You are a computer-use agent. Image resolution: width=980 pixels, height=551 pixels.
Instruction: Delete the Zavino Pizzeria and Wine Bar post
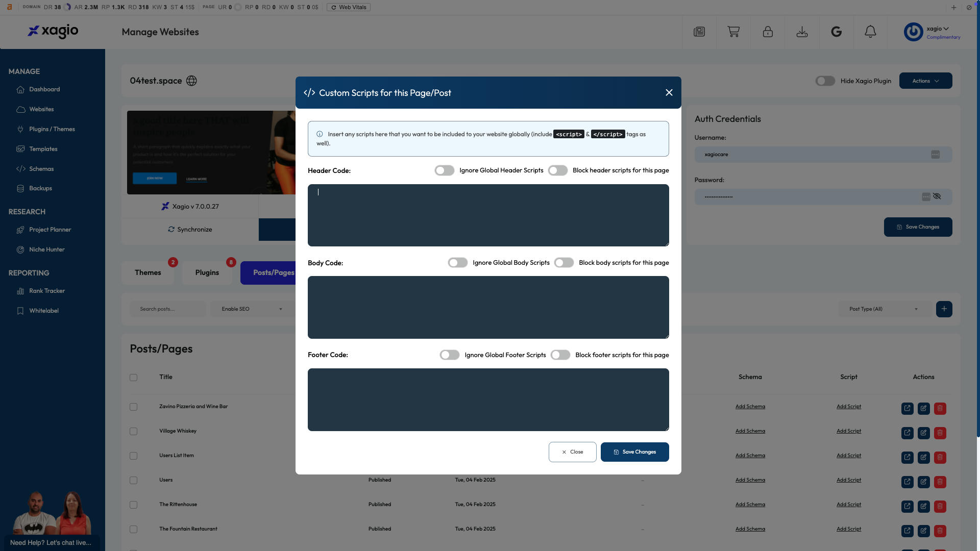940,408
